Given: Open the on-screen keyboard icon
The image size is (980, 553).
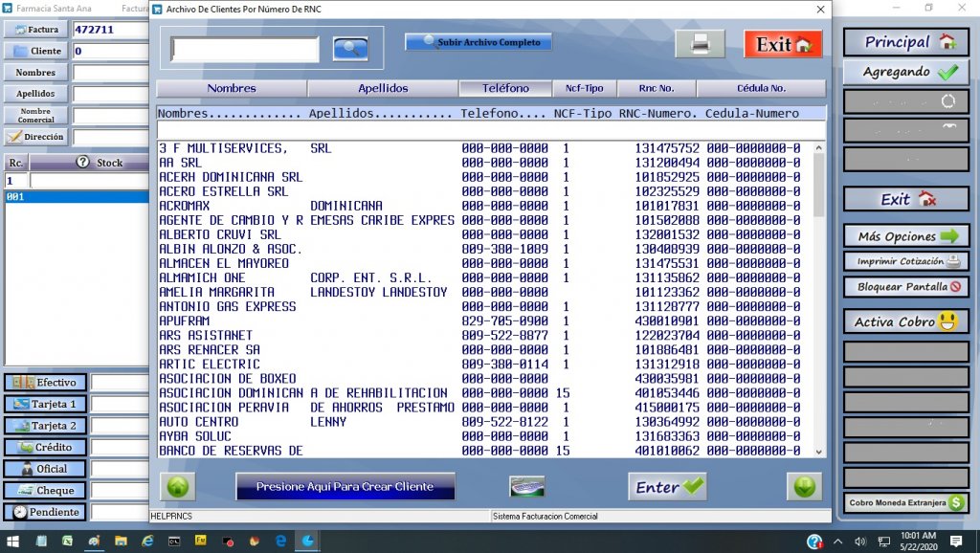Looking at the screenshot, I should click(526, 486).
